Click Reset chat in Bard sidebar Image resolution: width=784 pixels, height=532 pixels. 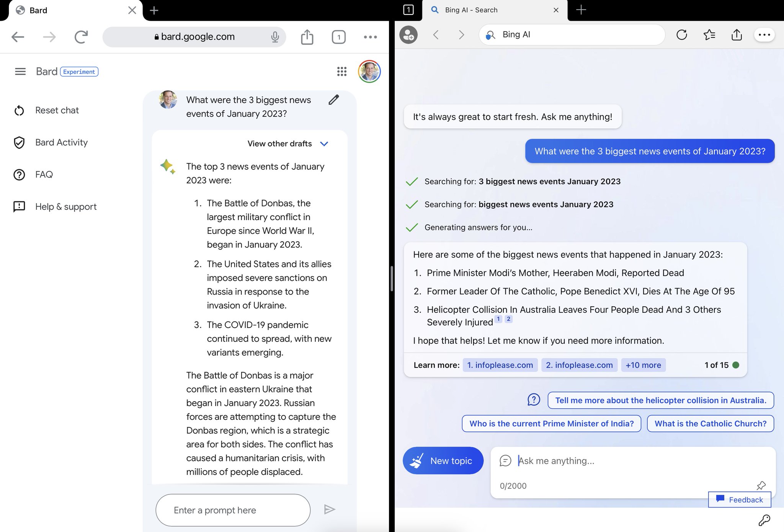(x=46, y=110)
